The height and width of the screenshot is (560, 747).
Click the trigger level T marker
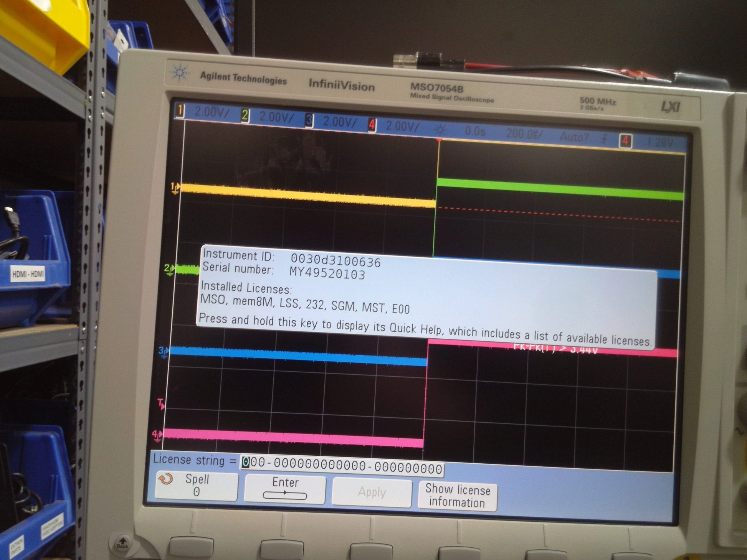click(x=161, y=404)
